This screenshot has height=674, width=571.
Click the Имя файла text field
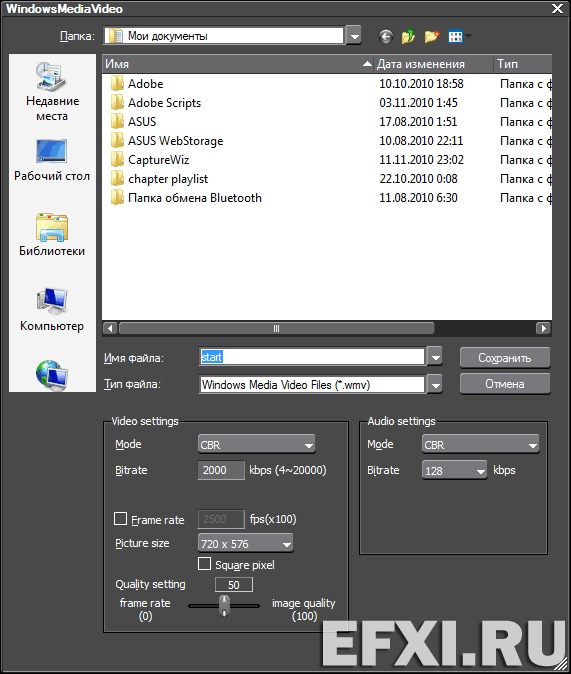pos(312,357)
